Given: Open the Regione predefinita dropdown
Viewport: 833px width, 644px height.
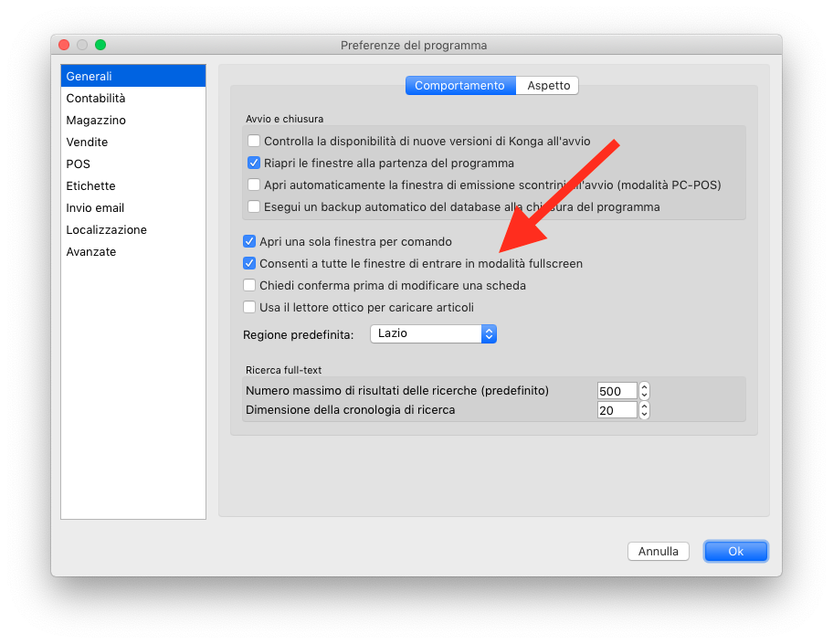Looking at the screenshot, I should (x=433, y=334).
